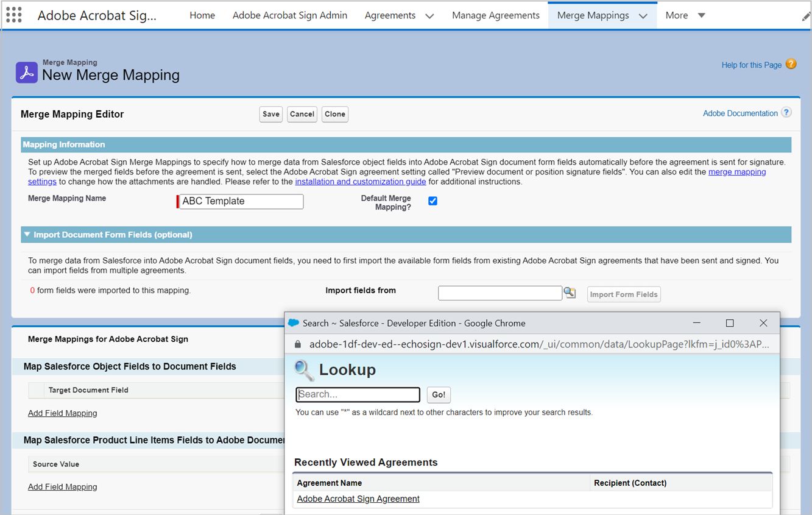The width and height of the screenshot is (812, 515).
Task: Click the Recipient (Contact) column header
Action: coord(630,483)
